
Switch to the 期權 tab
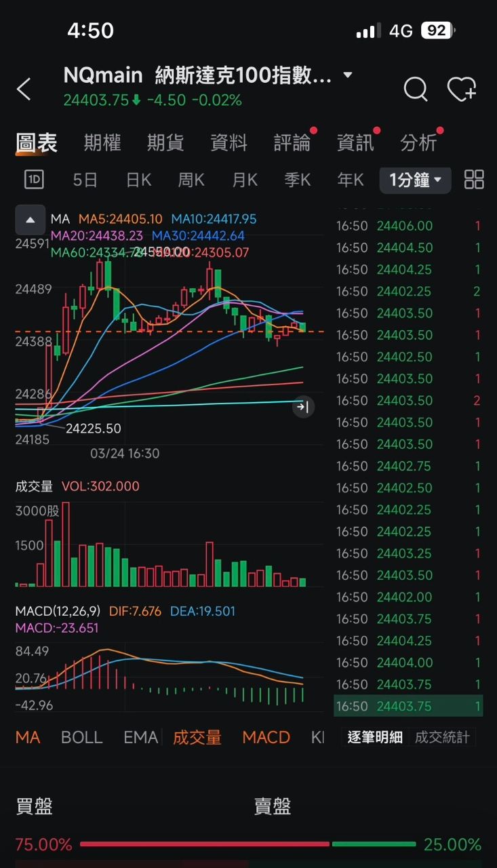[102, 143]
